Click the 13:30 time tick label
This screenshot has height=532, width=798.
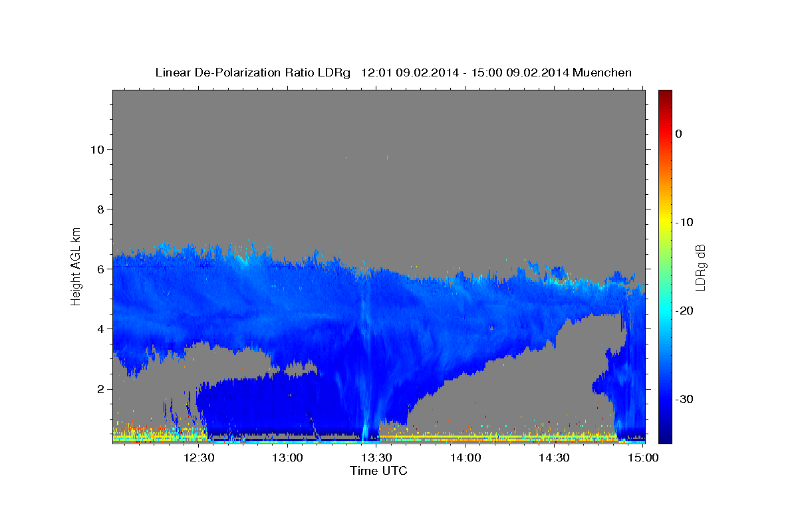(376, 458)
